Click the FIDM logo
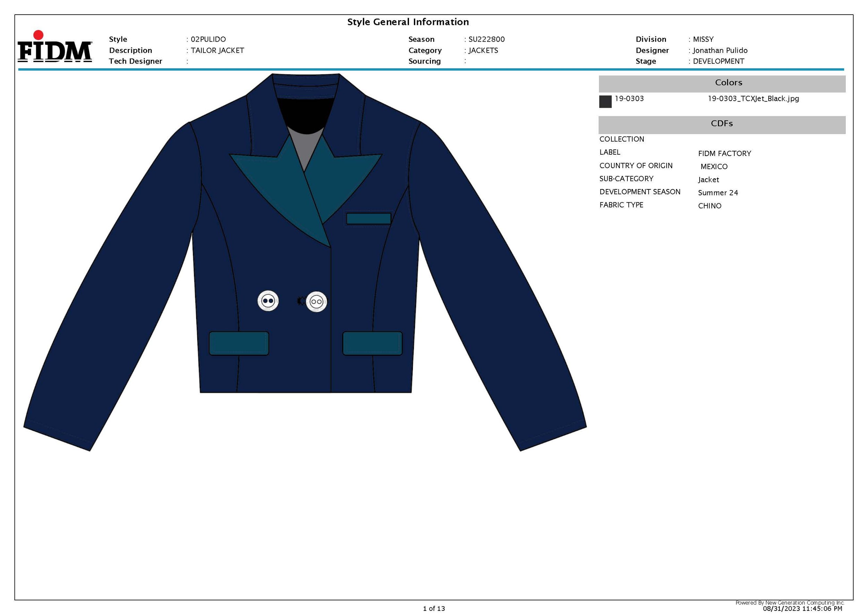This screenshot has height=614, width=868. pos(55,47)
